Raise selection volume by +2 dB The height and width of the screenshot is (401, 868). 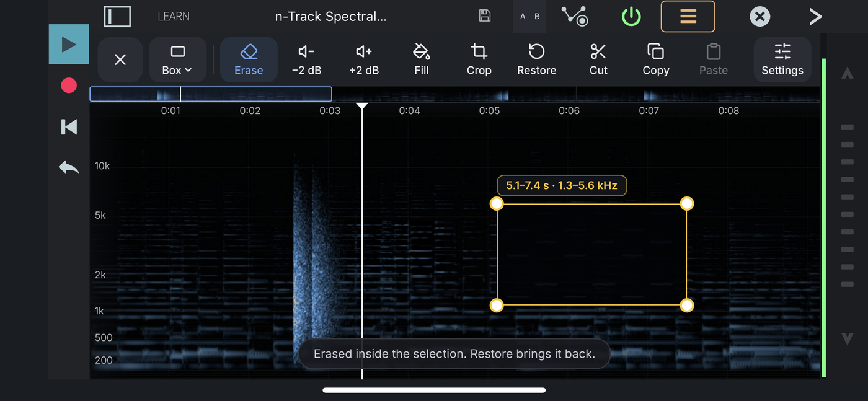tap(364, 60)
